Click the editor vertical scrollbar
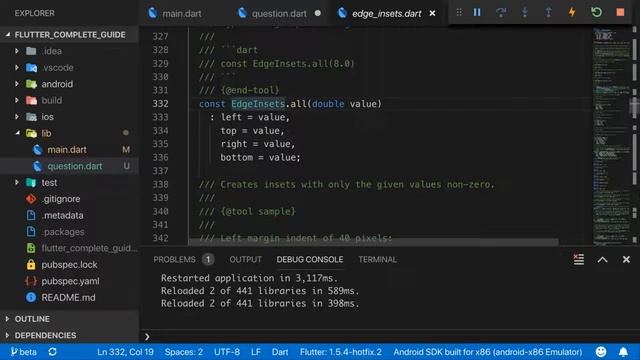The image size is (640, 360). (635, 136)
